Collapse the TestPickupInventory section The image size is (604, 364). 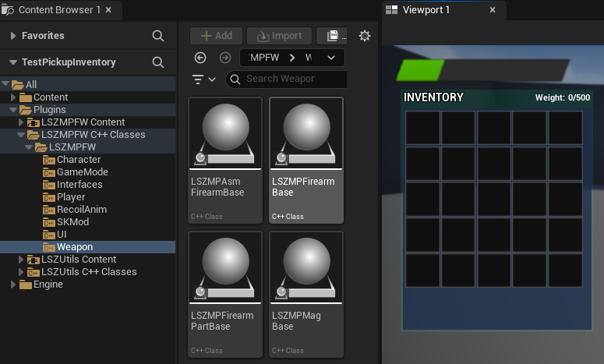13,62
